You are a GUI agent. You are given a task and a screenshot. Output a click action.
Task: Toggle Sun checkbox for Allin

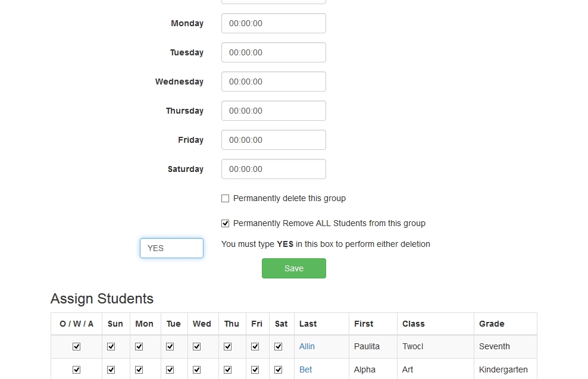[111, 346]
